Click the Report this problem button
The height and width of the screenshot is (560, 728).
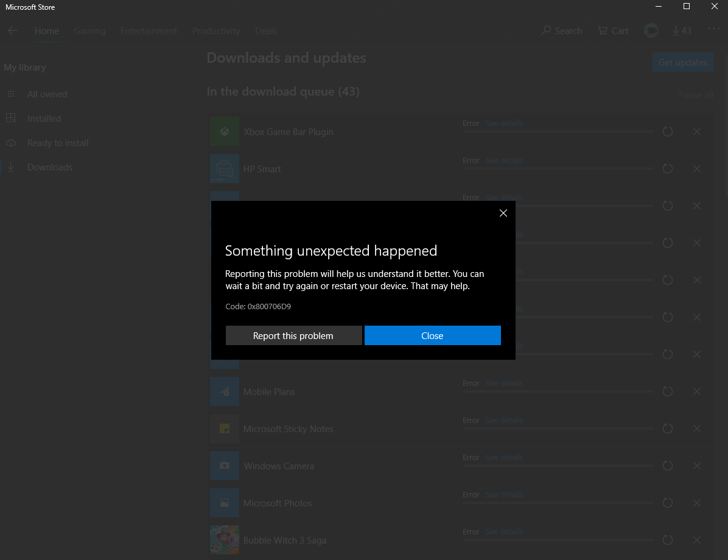point(293,335)
